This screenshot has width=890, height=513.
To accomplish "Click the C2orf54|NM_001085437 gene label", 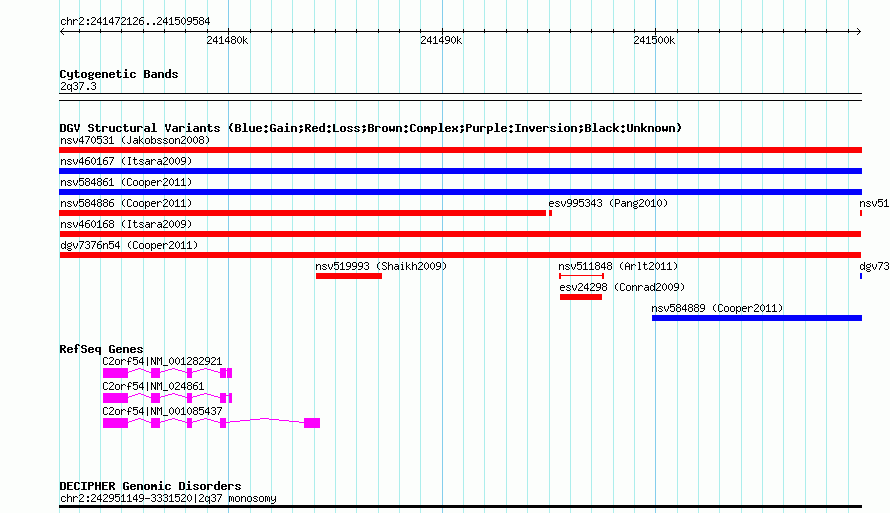I will 162,411.
